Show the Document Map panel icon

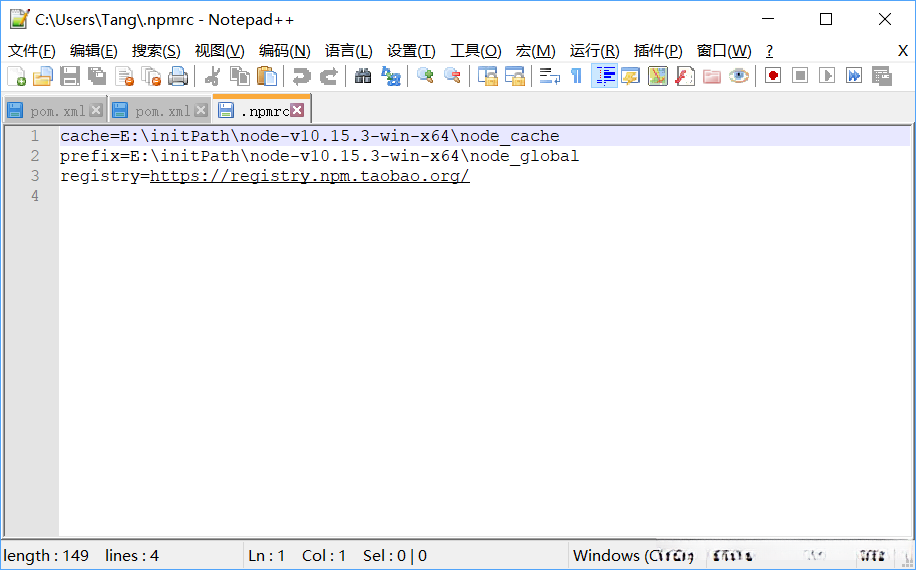click(658, 76)
